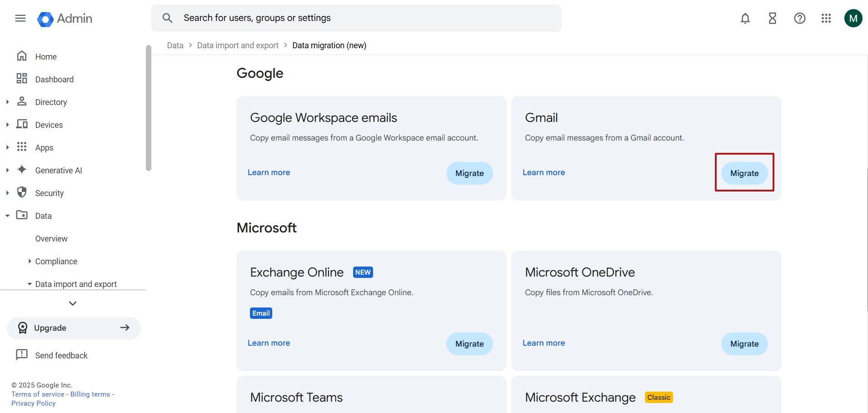The image size is (868, 413).
Task: Open Learn more for Microsoft OneDrive
Action: pyautogui.click(x=544, y=343)
